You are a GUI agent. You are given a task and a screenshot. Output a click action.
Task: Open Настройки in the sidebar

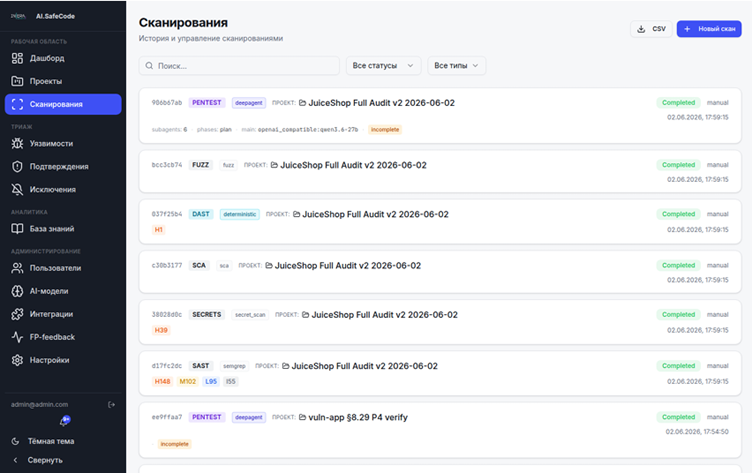point(63,360)
